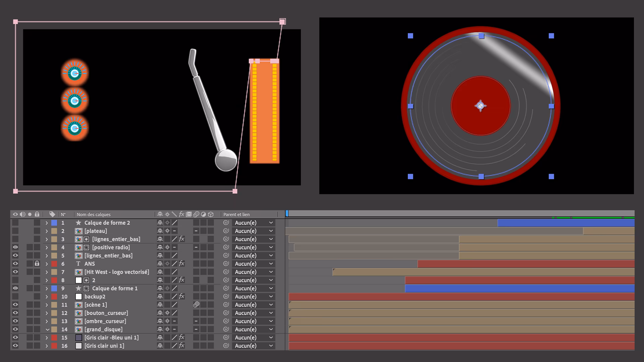Unlock the ANS text layer
The height and width of the screenshot is (362, 644).
coord(37,264)
